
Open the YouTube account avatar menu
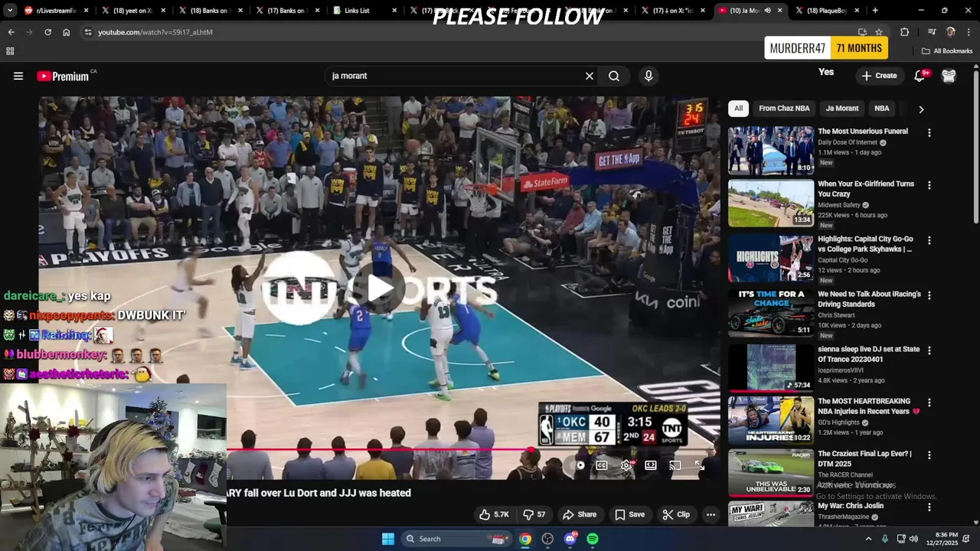(x=949, y=76)
